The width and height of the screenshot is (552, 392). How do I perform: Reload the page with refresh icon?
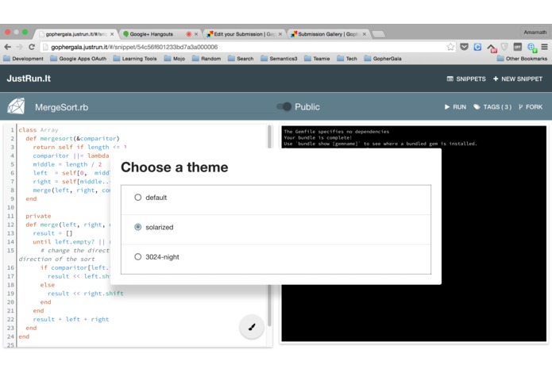32,47
